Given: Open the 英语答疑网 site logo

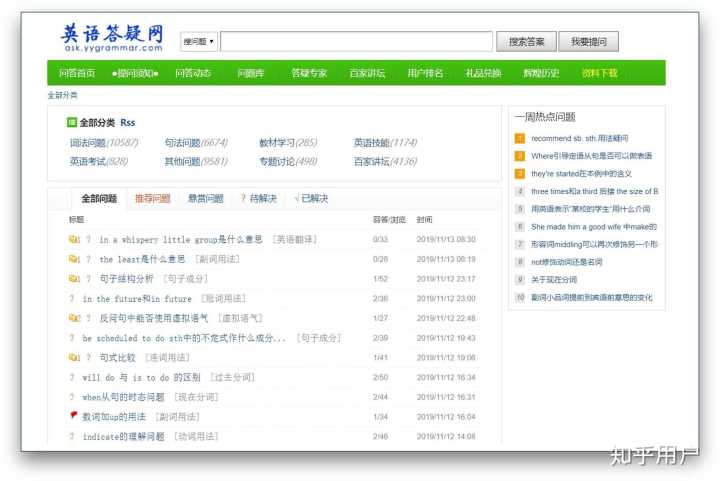Looking at the screenshot, I should tap(112, 37).
